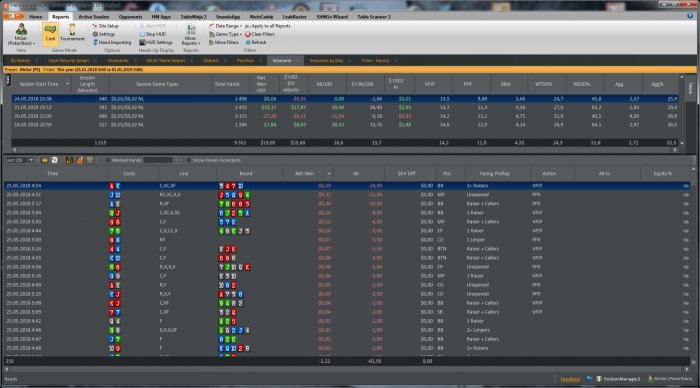
Task: Click the Feedback link in status bar
Action: point(570,379)
